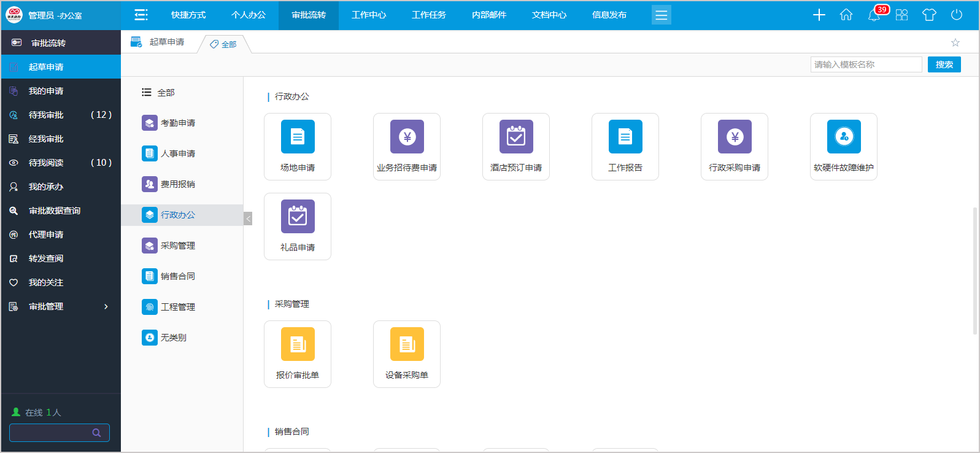
Task: Open the 软硬件故障维护 template icon
Action: click(x=844, y=137)
